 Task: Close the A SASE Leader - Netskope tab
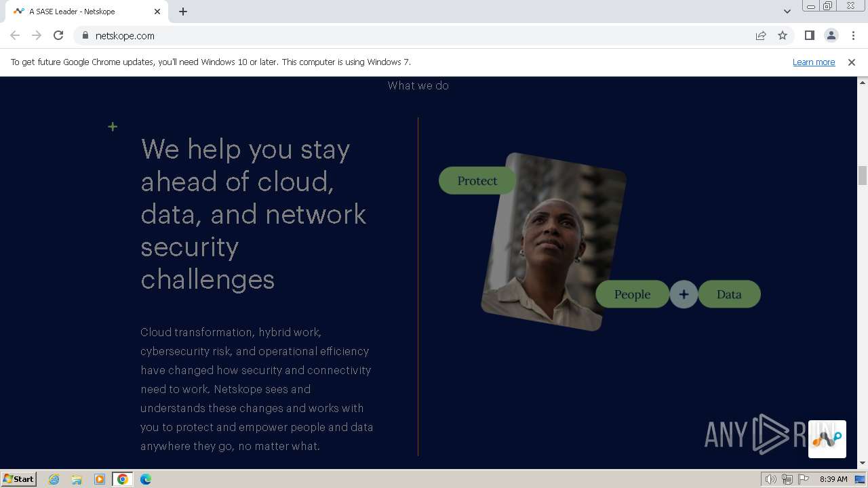[157, 12]
